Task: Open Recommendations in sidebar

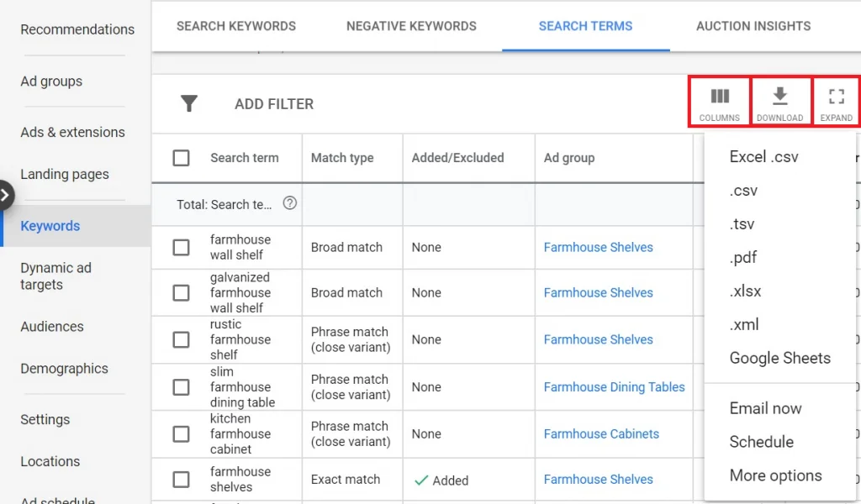Action: (x=77, y=29)
